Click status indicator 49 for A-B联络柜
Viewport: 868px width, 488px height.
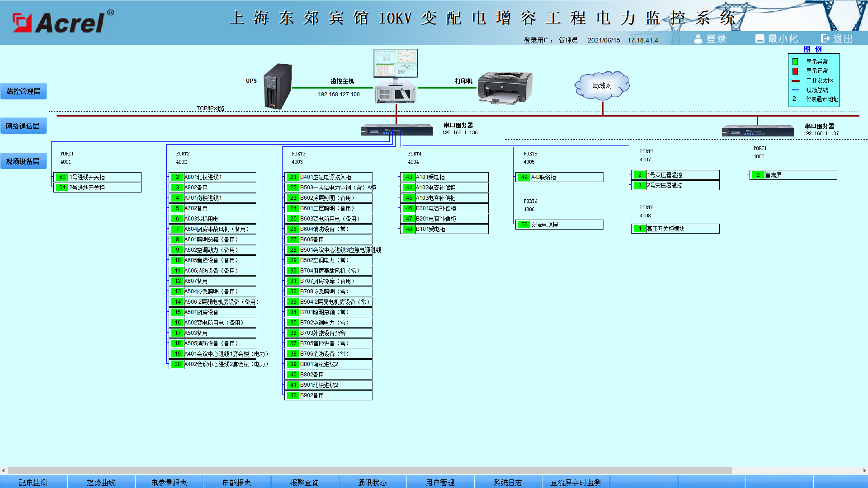pyautogui.click(x=524, y=177)
